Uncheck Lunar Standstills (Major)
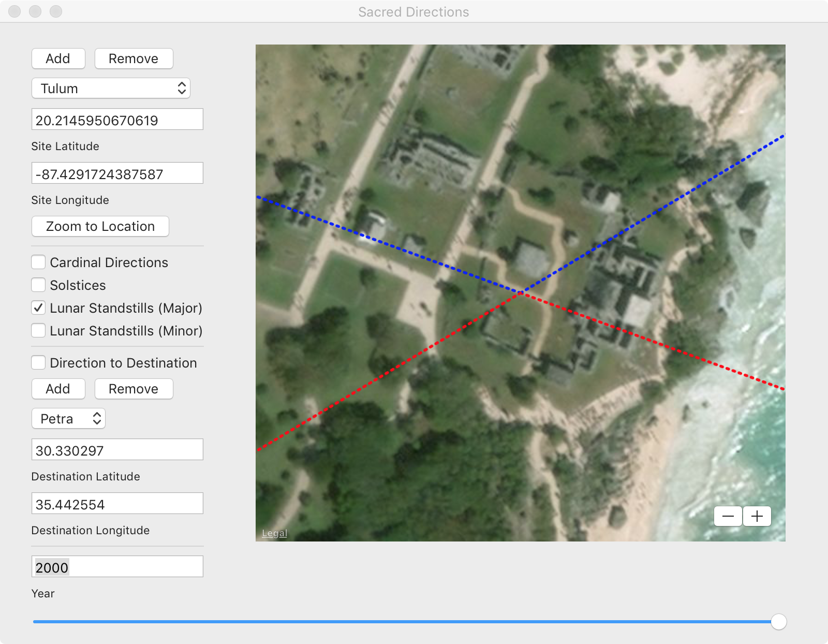 [x=38, y=308]
